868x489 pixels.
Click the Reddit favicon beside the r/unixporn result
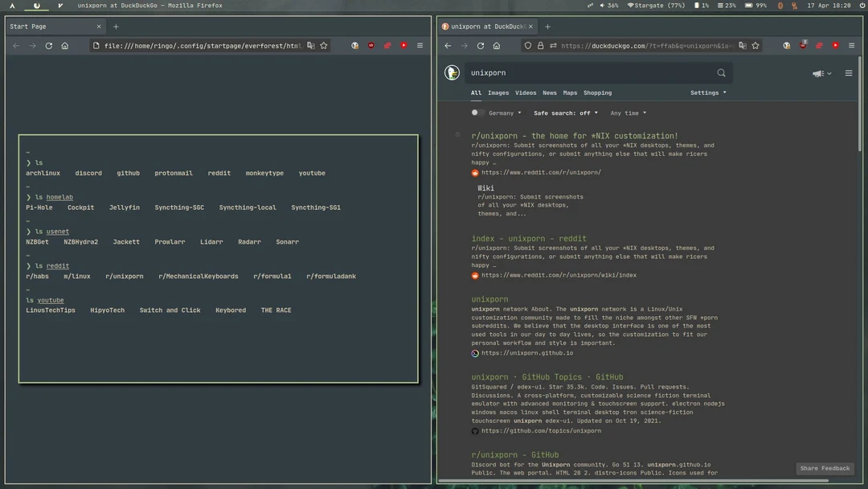click(x=474, y=171)
